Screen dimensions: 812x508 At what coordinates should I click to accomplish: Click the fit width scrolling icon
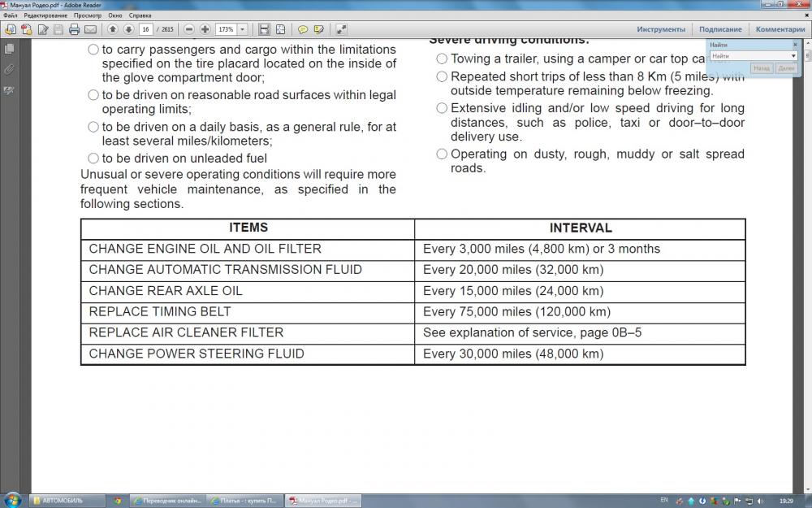tap(264, 29)
